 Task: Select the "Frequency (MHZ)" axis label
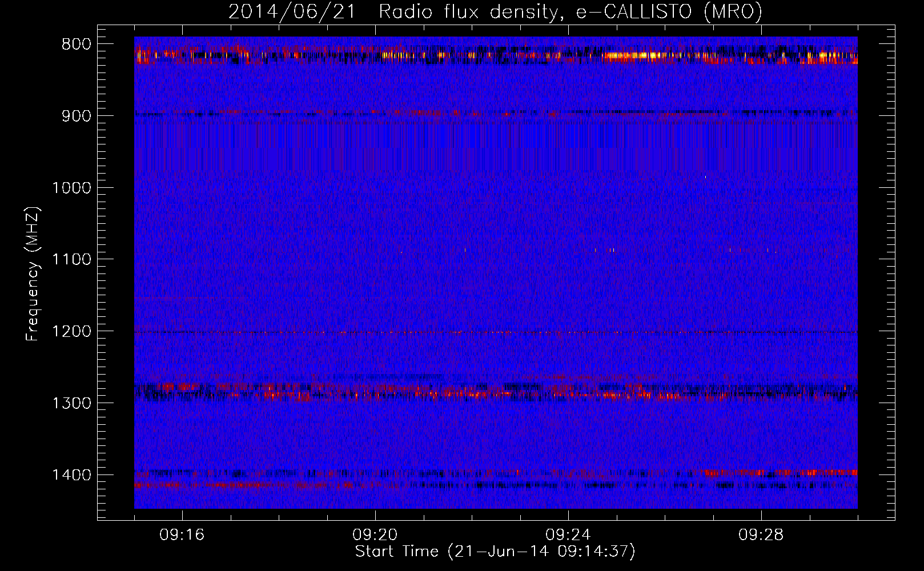click(x=33, y=274)
